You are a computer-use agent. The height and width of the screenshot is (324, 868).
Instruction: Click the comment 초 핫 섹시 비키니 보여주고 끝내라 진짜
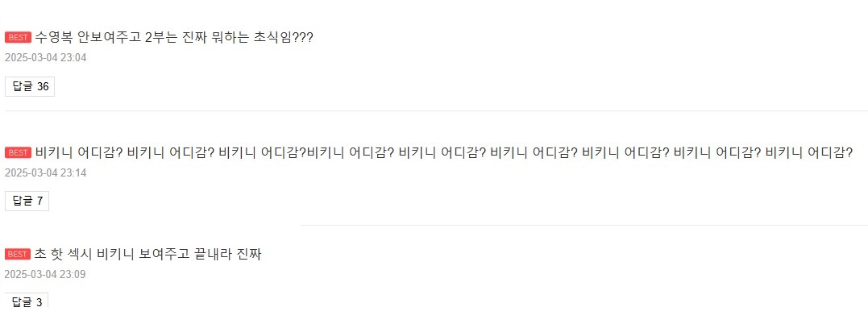click(148, 255)
